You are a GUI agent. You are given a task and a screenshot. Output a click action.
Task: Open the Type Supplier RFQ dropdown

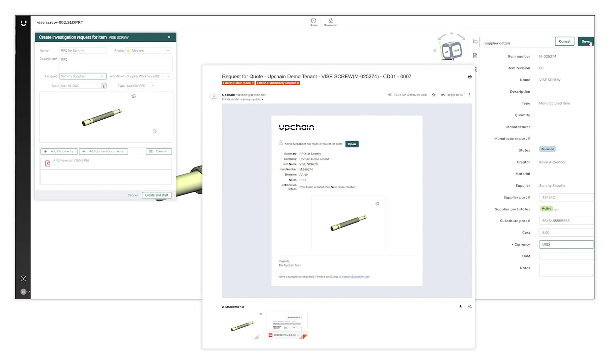pyautogui.click(x=141, y=86)
